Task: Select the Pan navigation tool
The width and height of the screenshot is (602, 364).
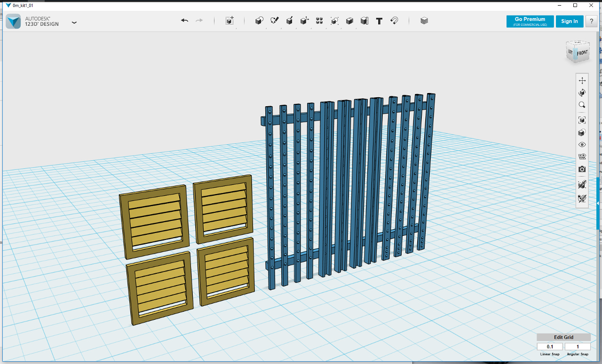Action: 582,80
